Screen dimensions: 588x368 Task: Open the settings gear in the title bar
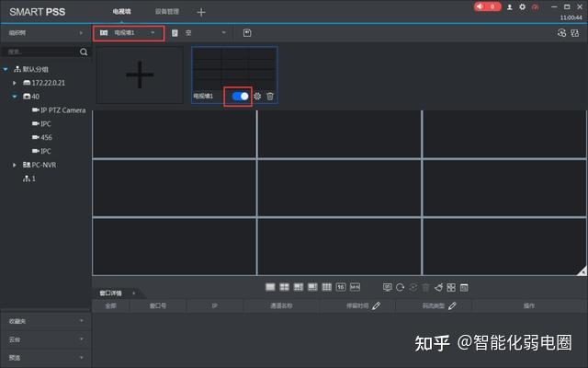pyautogui.click(x=523, y=6)
